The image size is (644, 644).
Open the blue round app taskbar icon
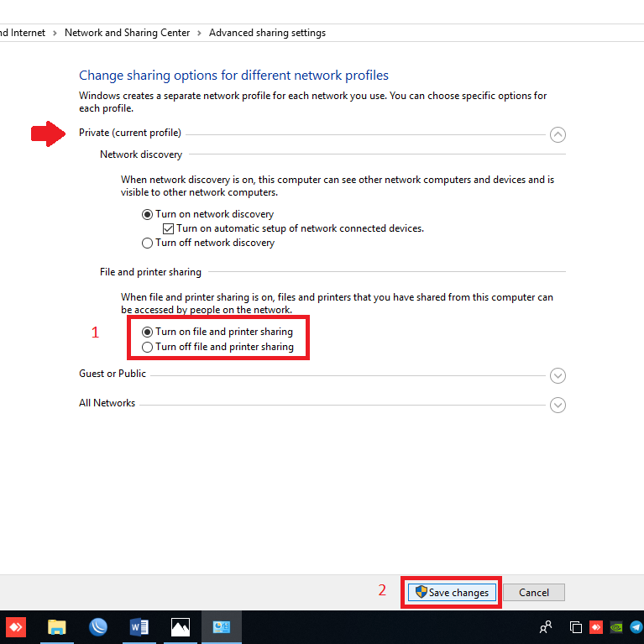click(98, 627)
